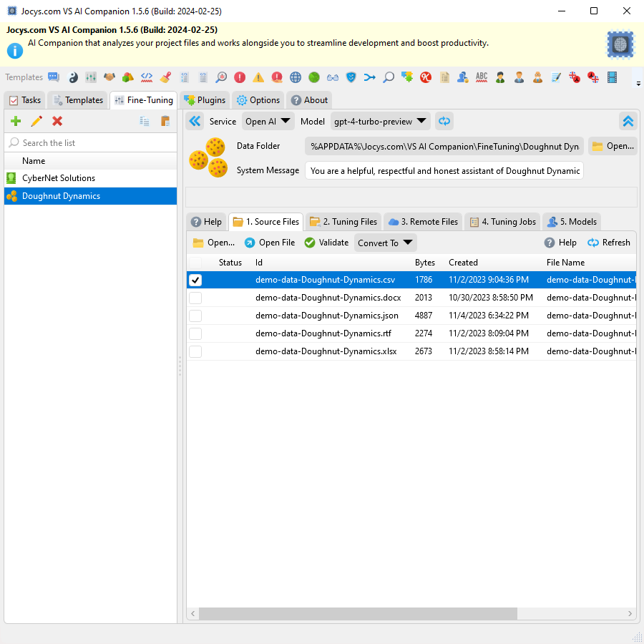
Task: Refresh the source files list
Action: [x=608, y=242]
